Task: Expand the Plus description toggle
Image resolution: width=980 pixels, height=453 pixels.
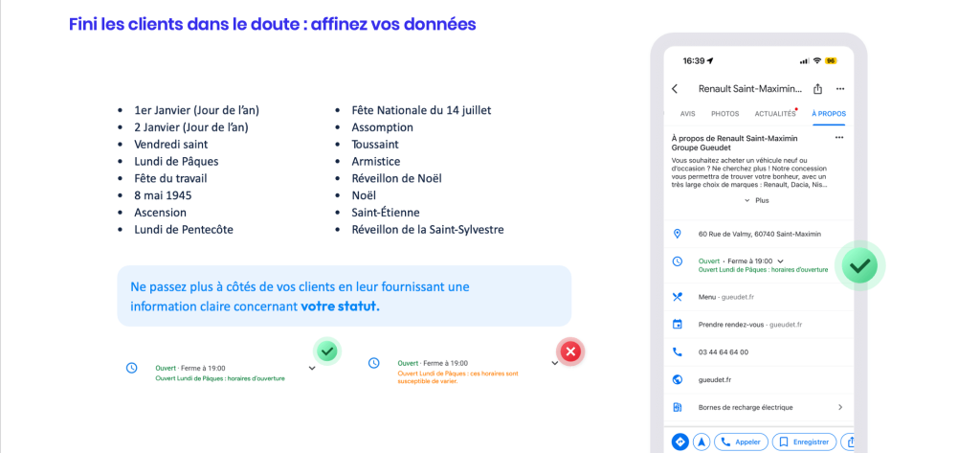Action: [x=757, y=201]
